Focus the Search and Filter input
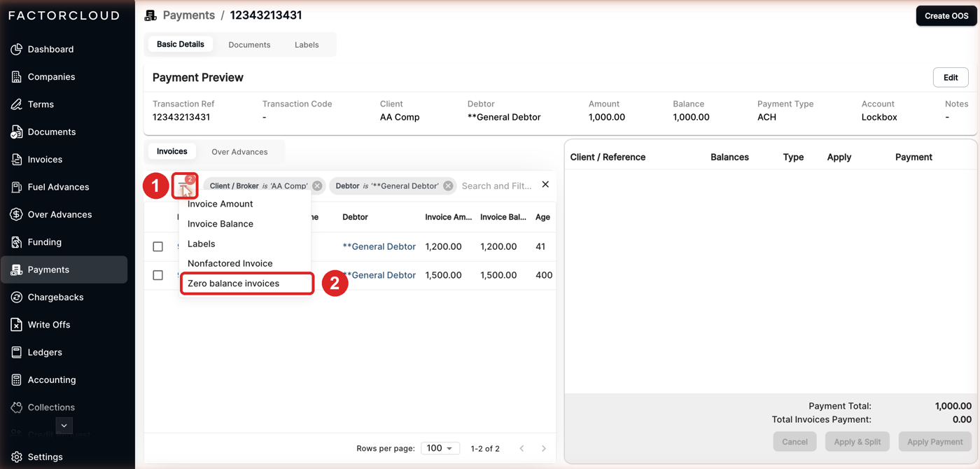 497,185
